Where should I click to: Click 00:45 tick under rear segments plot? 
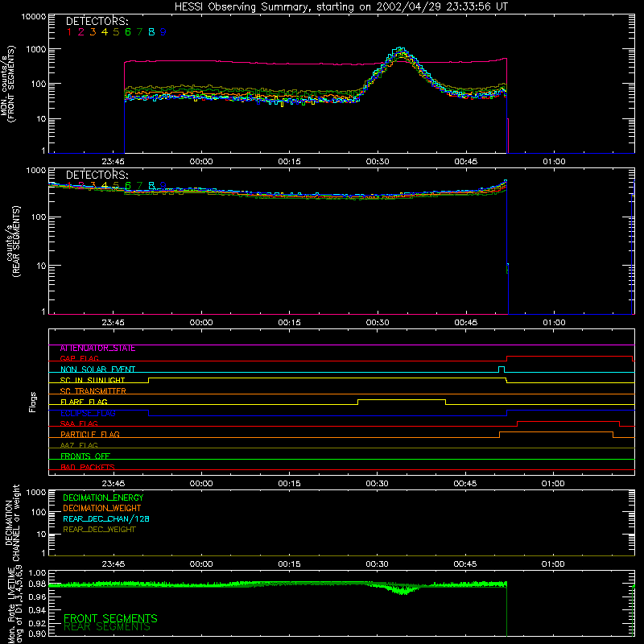(x=466, y=323)
